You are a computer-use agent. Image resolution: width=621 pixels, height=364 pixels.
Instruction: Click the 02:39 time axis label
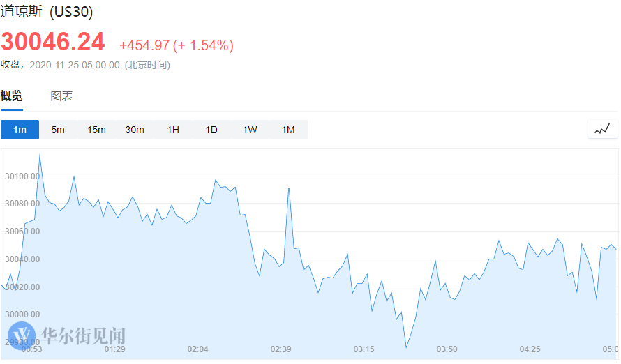(281, 349)
